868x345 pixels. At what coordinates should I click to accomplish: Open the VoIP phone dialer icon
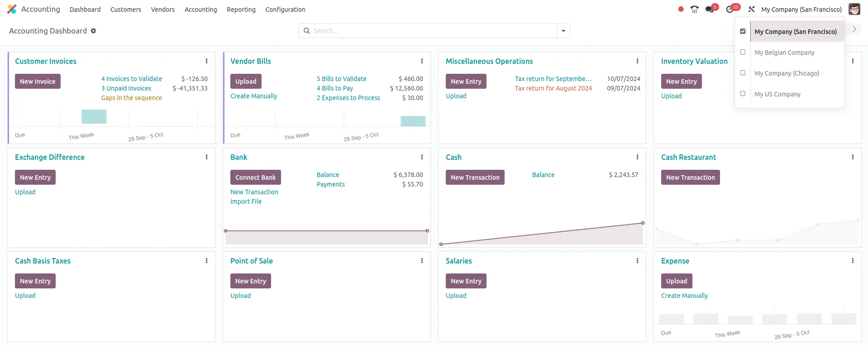tap(694, 10)
